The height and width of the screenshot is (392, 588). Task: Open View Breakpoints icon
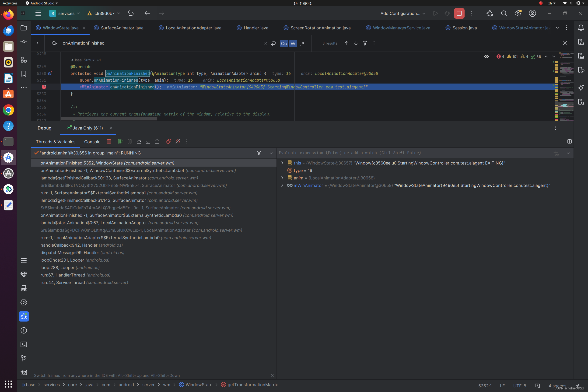pyautogui.click(x=169, y=141)
